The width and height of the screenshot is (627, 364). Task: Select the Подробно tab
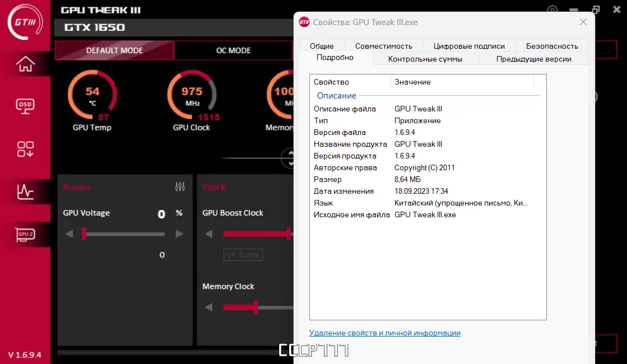click(335, 58)
